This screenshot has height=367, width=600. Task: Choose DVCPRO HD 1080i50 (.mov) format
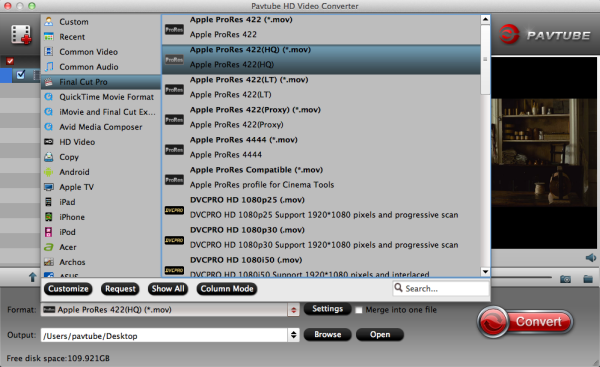(321, 267)
